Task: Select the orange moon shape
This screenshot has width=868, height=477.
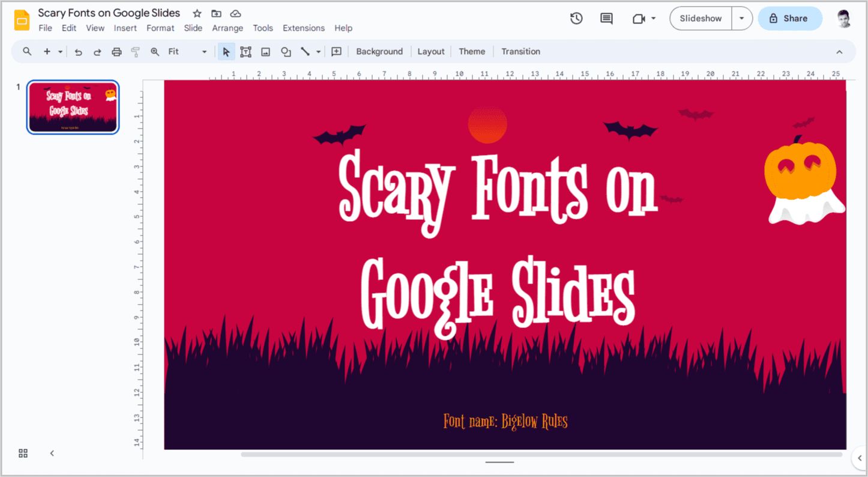Action: (487, 125)
